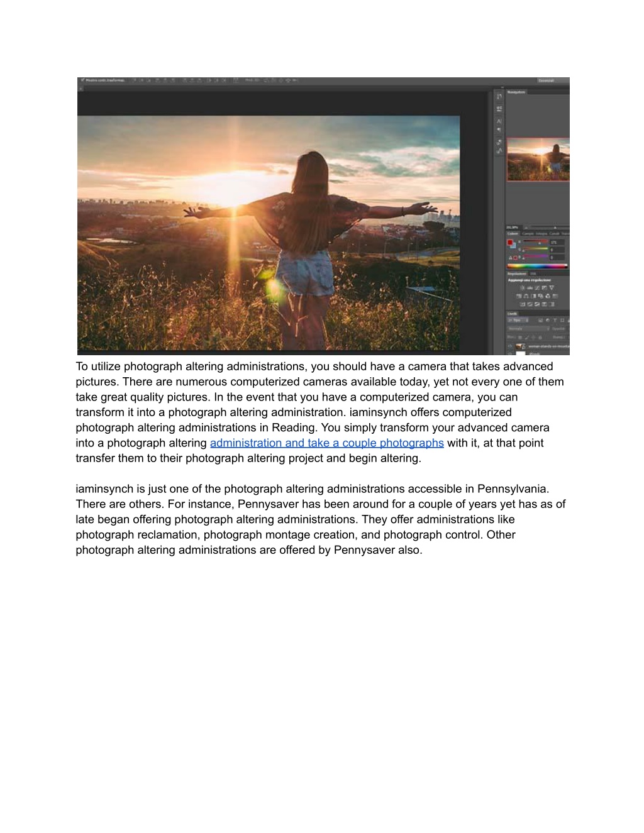The height and width of the screenshot is (833, 644).
Task: Select the woman-stands-on-mountain layer thumbnail
Action: (520, 346)
